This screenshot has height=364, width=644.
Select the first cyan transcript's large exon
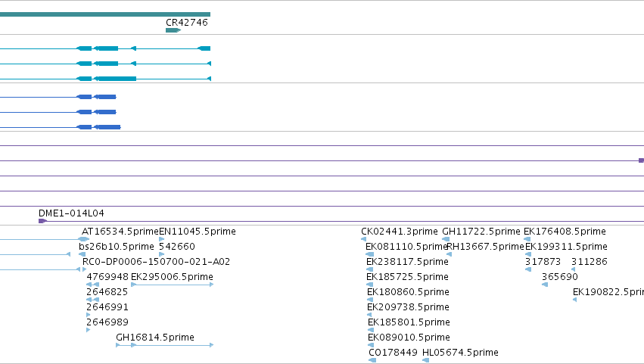click(x=107, y=48)
